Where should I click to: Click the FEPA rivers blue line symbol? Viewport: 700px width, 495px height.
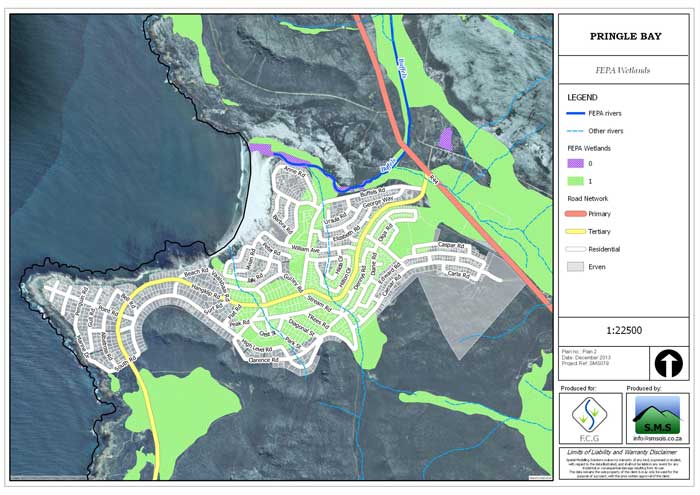click(575, 113)
